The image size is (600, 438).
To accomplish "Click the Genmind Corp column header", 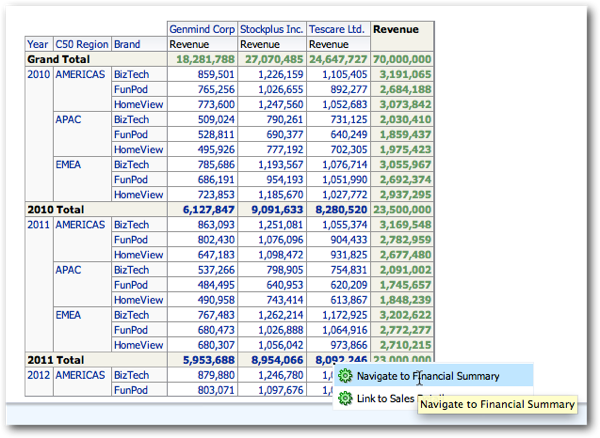I will point(202,29).
